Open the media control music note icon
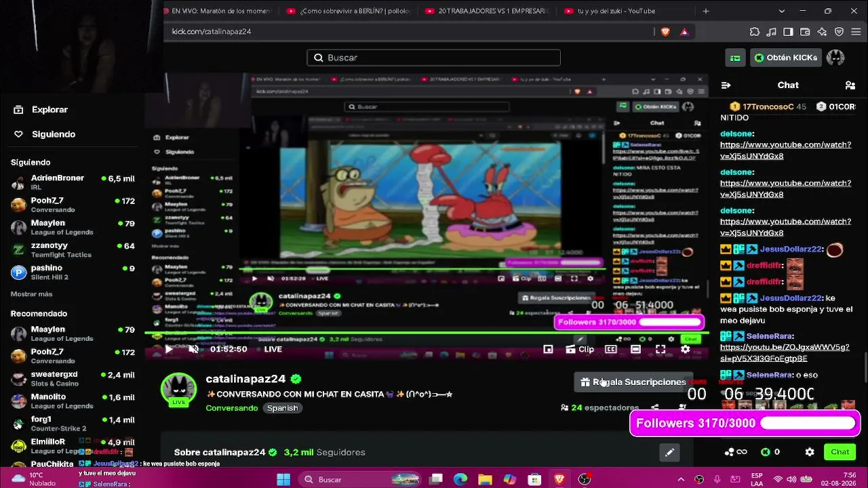 (x=771, y=31)
